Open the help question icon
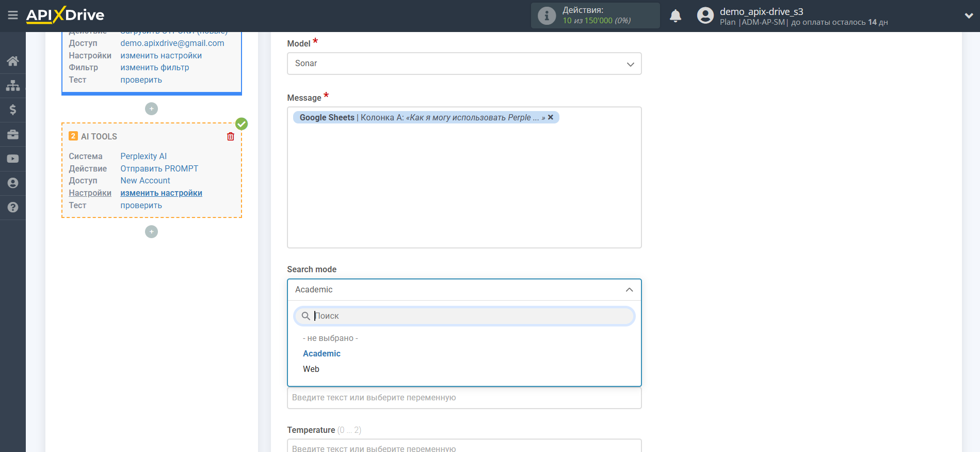This screenshot has height=452, width=980. [x=13, y=207]
